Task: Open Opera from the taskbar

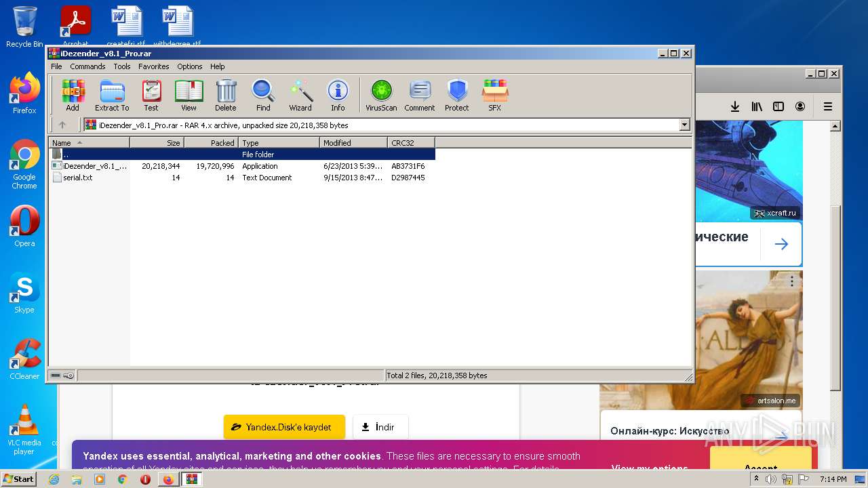Action: tap(145, 479)
